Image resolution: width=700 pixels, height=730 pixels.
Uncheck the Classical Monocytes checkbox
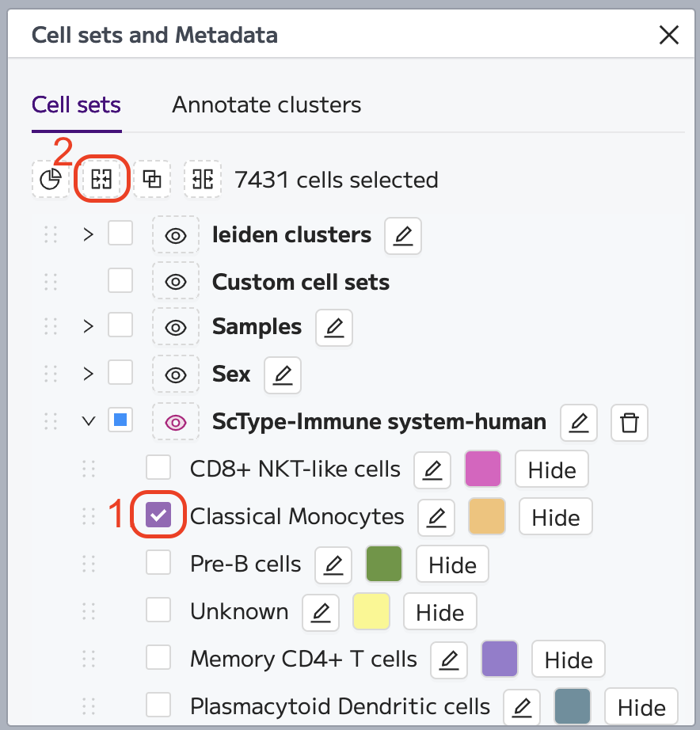click(158, 515)
